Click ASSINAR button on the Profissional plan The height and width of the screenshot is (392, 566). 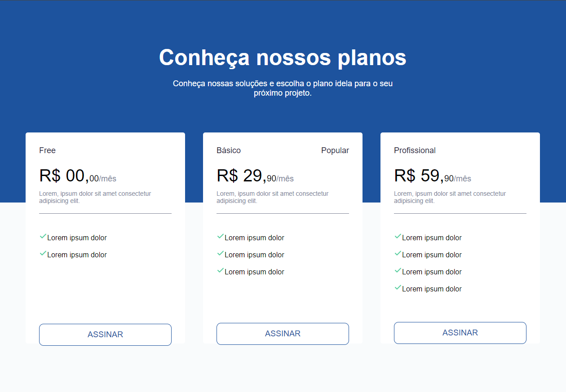coord(460,333)
